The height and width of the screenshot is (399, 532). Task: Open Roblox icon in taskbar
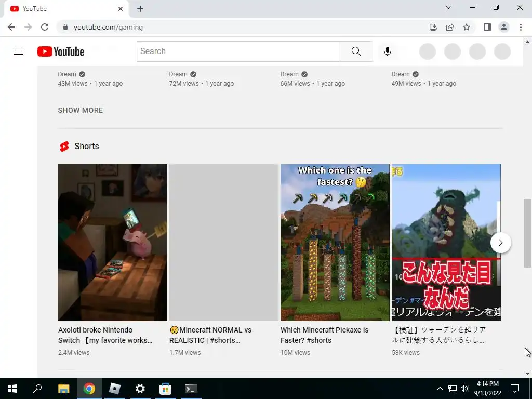tap(114, 389)
